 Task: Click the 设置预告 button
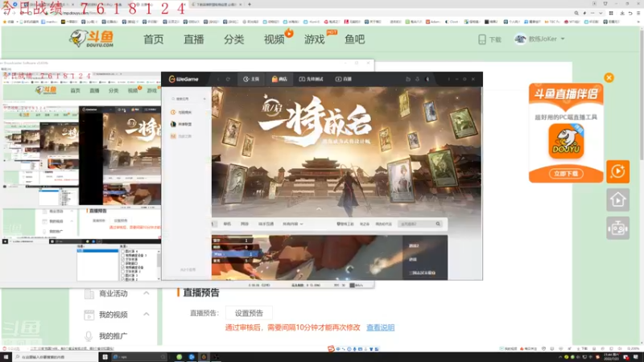click(x=249, y=313)
